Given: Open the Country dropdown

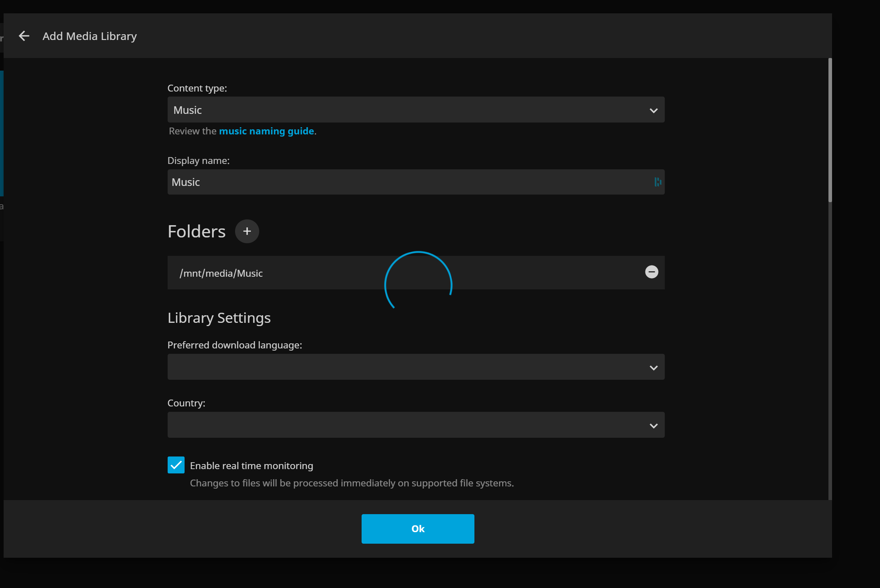Looking at the screenshot, I should (x=416, y=425).
